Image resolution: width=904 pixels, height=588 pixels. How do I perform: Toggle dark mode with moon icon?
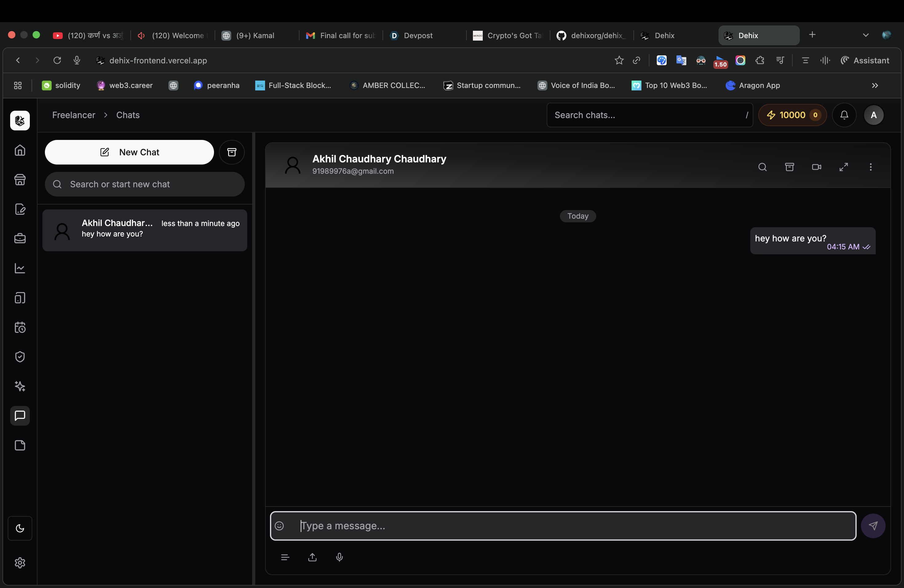point(20,528)
